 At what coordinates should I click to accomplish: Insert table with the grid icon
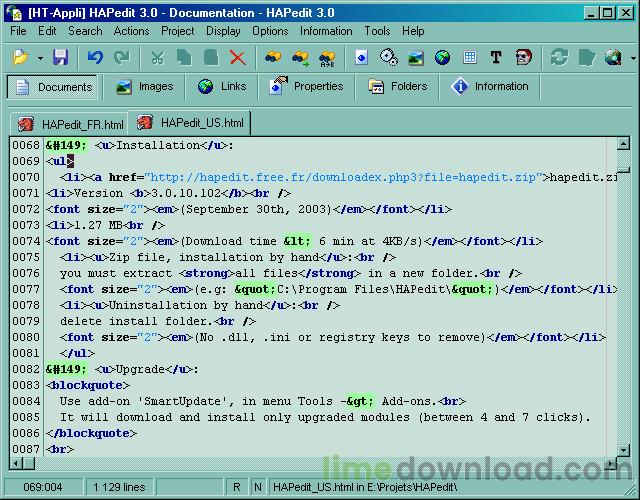[470, 57]
